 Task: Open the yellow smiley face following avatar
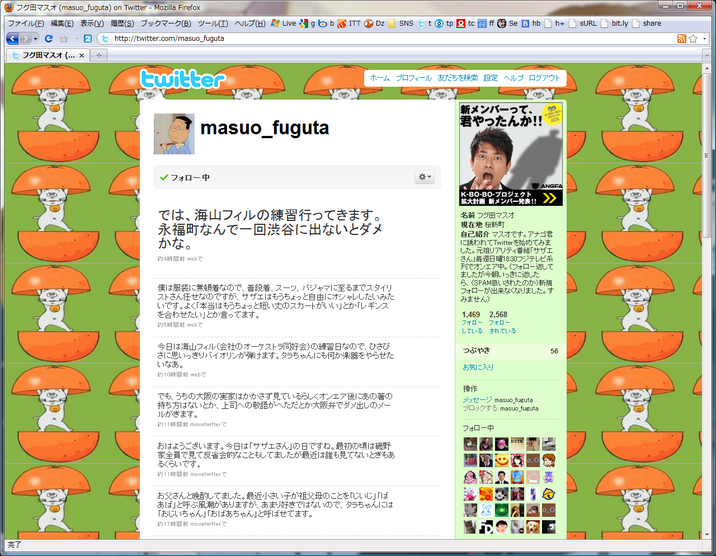tap(501, 460)
